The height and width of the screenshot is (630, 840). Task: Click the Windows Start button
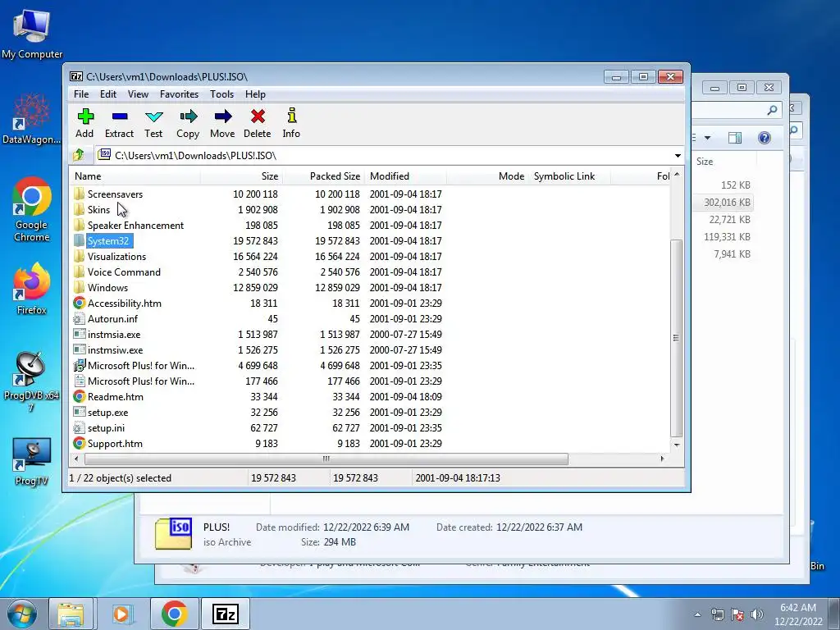(21, 614)
